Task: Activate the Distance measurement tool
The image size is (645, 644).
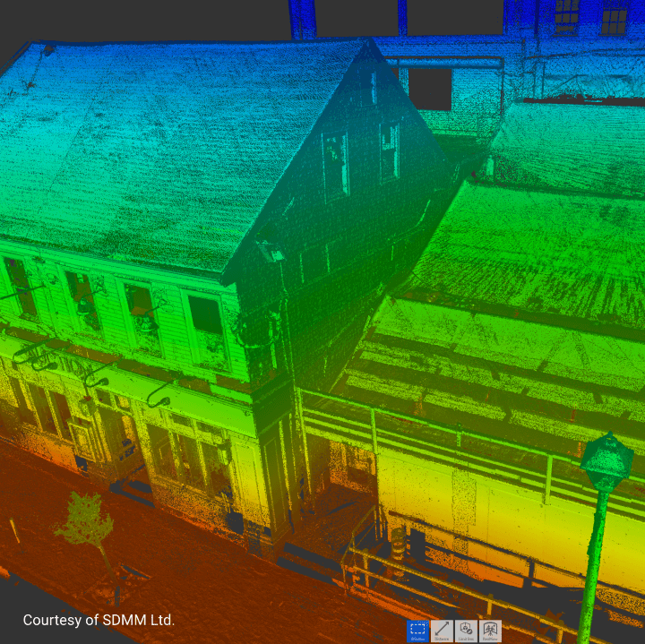Action: coord(442,631)
